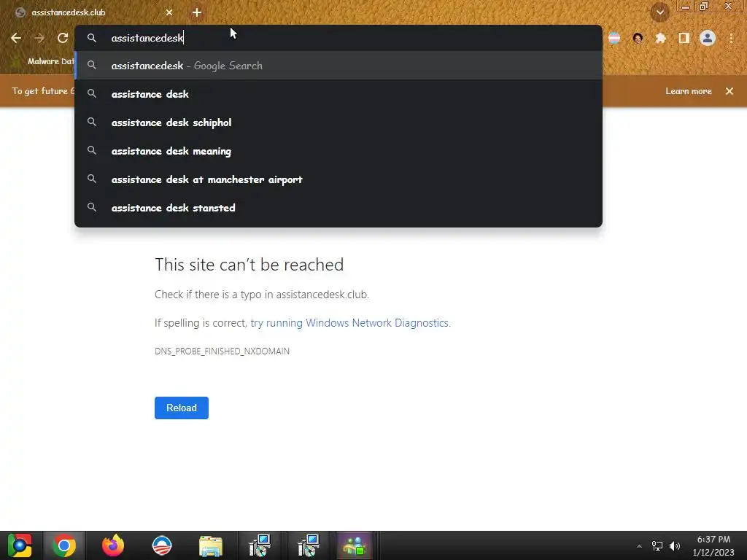Screen dimensions: 747x560
Task: Toggle the side panel icon
Action: tap(684, 38)
